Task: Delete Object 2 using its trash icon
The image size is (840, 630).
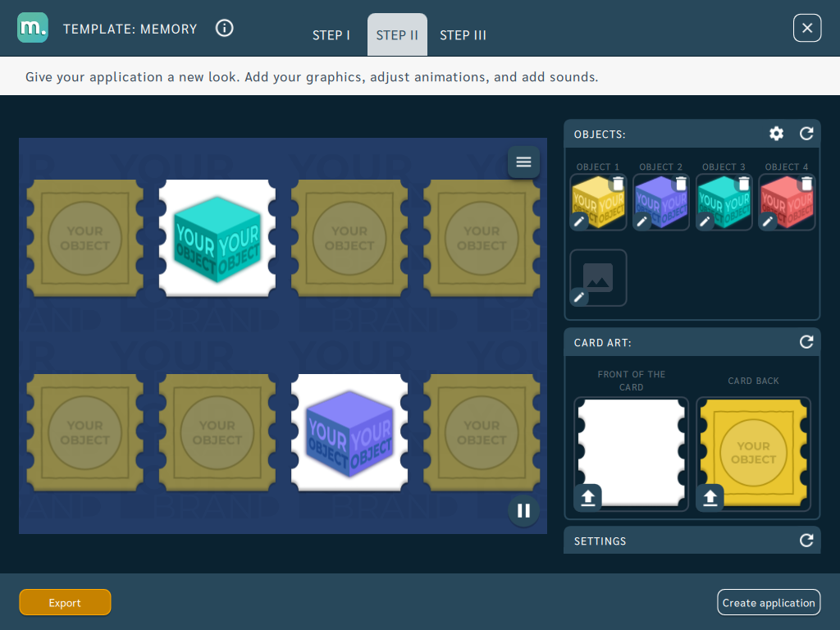Action: (681, 184)
